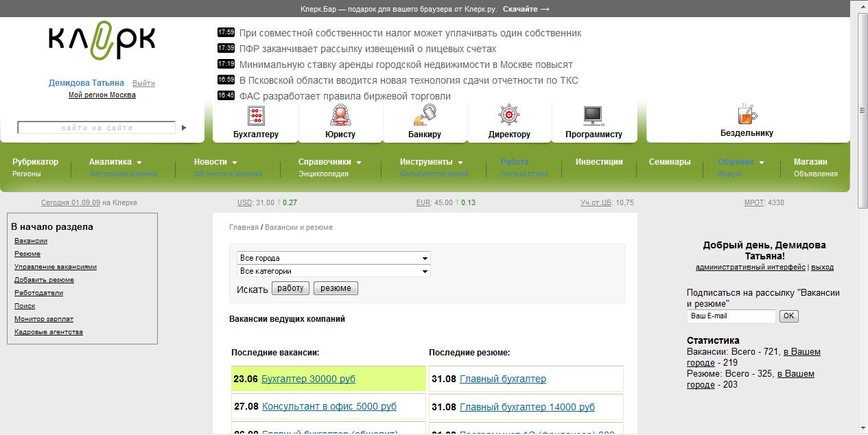Click the работу search button
The image size is (868, 435).
pos(290,288)
